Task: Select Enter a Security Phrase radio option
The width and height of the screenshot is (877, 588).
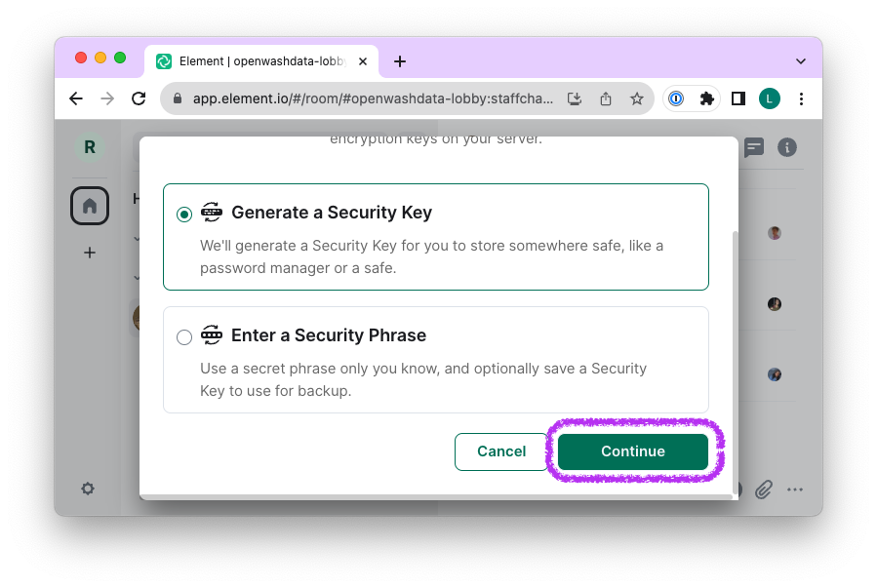Action: 184,337
